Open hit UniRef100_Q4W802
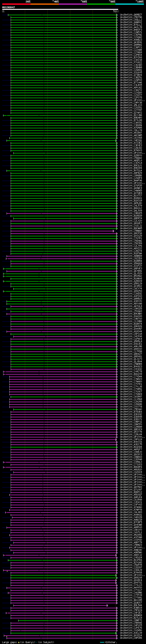The width and height of the screenshot is (146, 644). (131, 22)
